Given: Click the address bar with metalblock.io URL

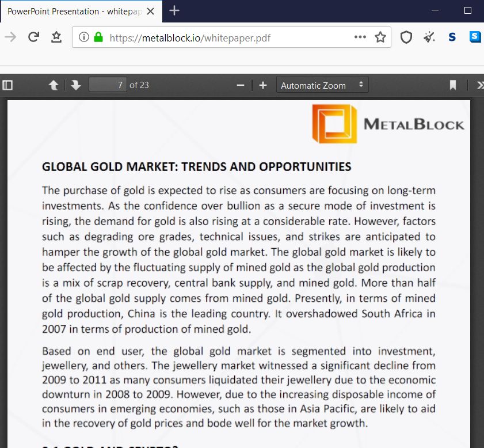Looking at the screenshot, I should 231,37.
